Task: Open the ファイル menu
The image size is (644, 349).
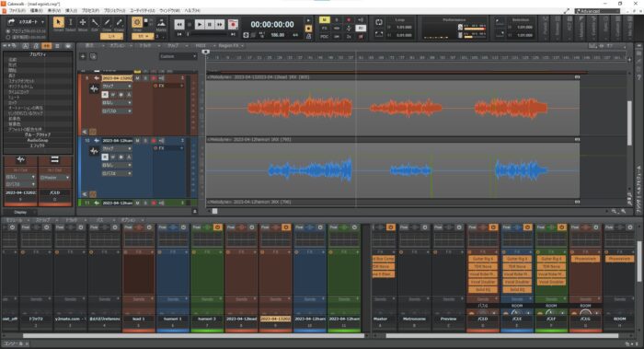Action: coord(17,10)
